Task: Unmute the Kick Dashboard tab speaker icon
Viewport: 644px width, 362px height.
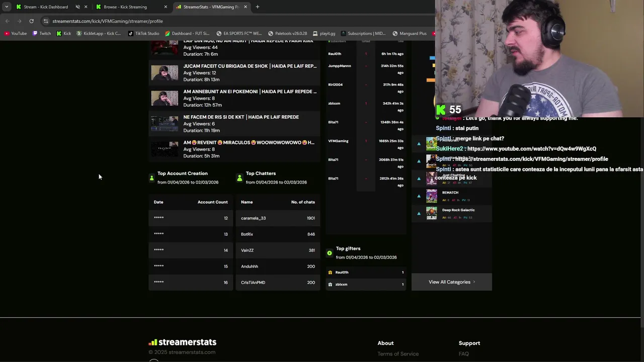Action: click(77, 7)
